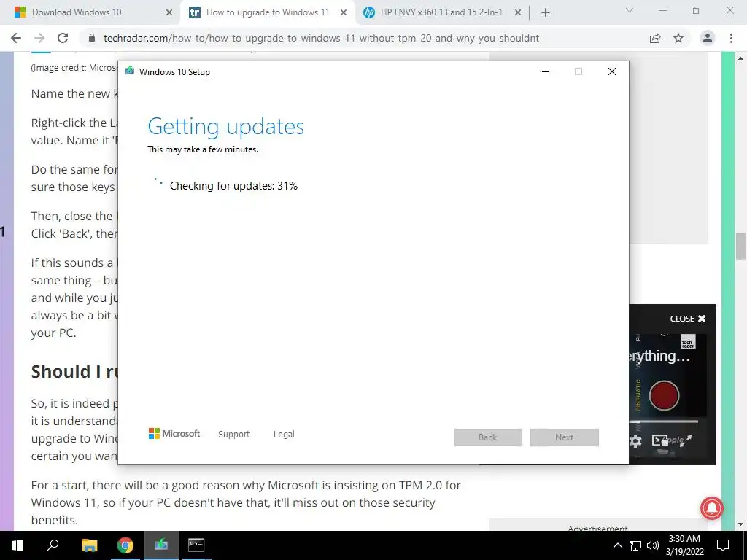Image resolution: width=747 pixels, height=560 pixels.
Task: Open Chrome profile avatar
Action: tap(708, 38)
